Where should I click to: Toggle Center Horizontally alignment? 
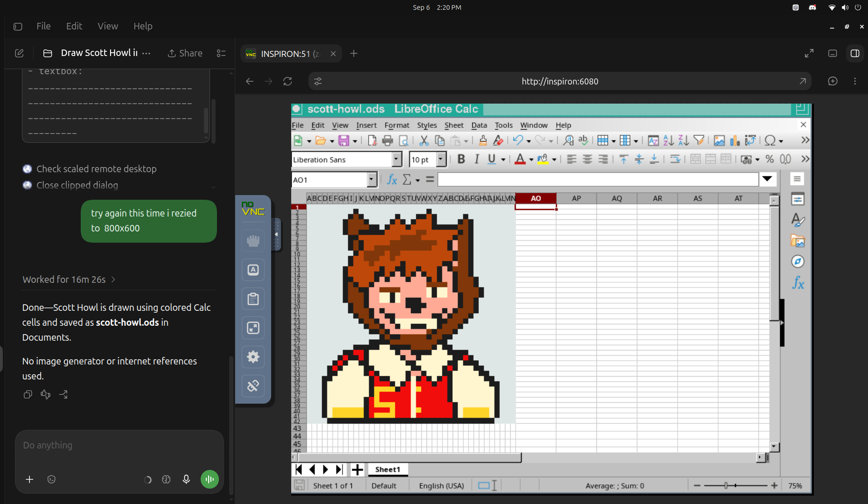click(x=587, y=159)
